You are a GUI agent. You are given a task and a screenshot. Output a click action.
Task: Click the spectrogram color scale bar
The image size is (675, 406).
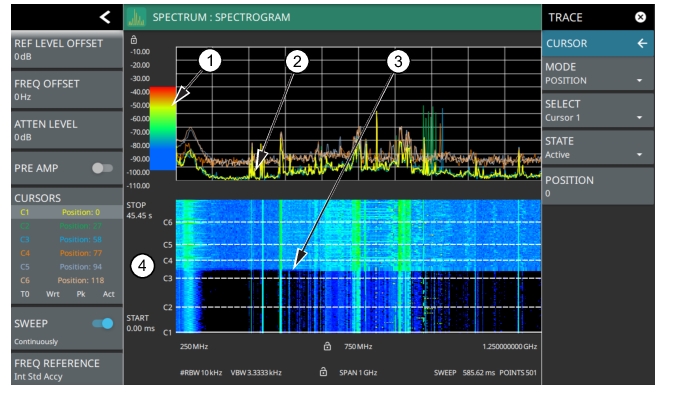(162, 130)
